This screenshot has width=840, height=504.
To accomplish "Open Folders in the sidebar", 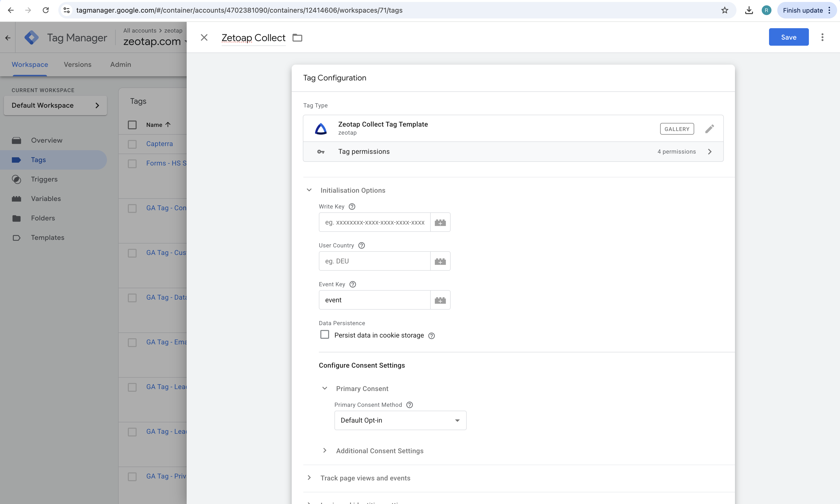I will coord(43,218).
